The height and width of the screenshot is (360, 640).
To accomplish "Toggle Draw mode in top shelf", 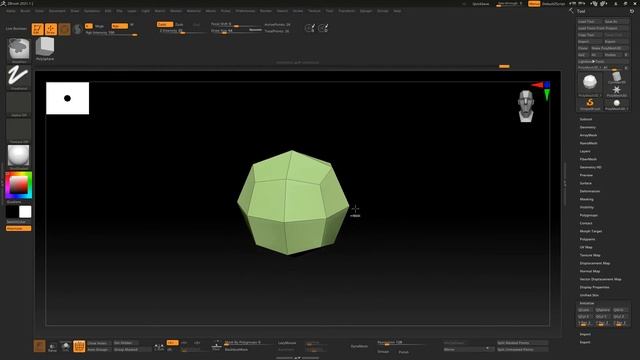I will coord(51,29).
